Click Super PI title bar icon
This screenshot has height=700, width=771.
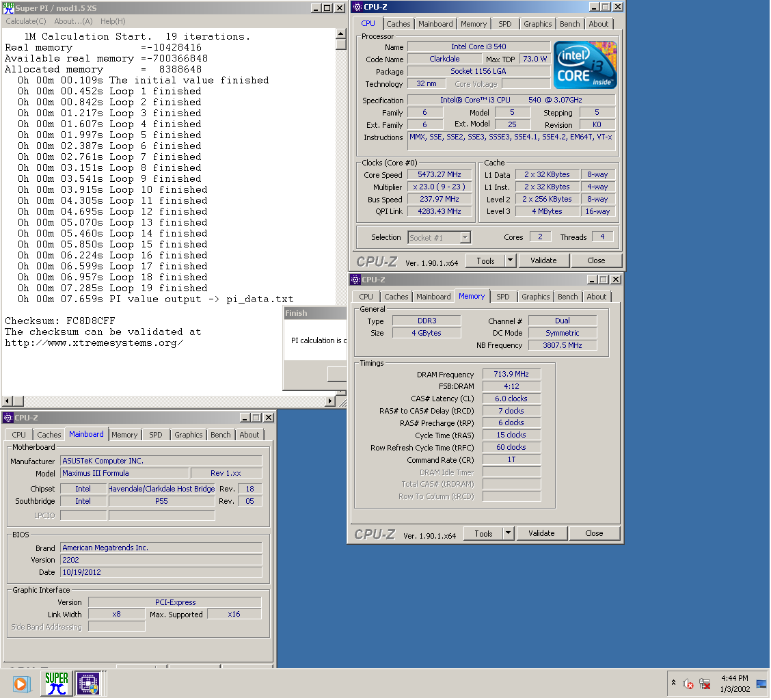[x=8, y=8]
